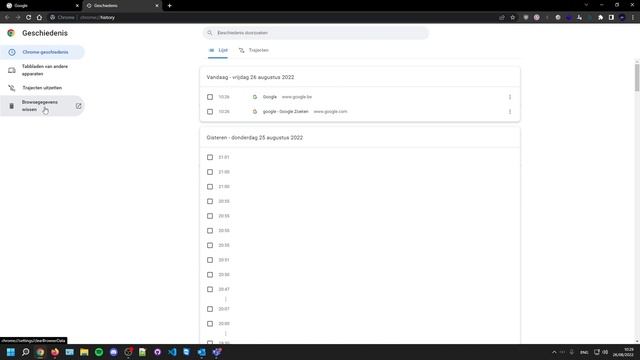Click Trajecten uitzetten in the sidebar
Screen dimensions: 640x360
[42, 88]
